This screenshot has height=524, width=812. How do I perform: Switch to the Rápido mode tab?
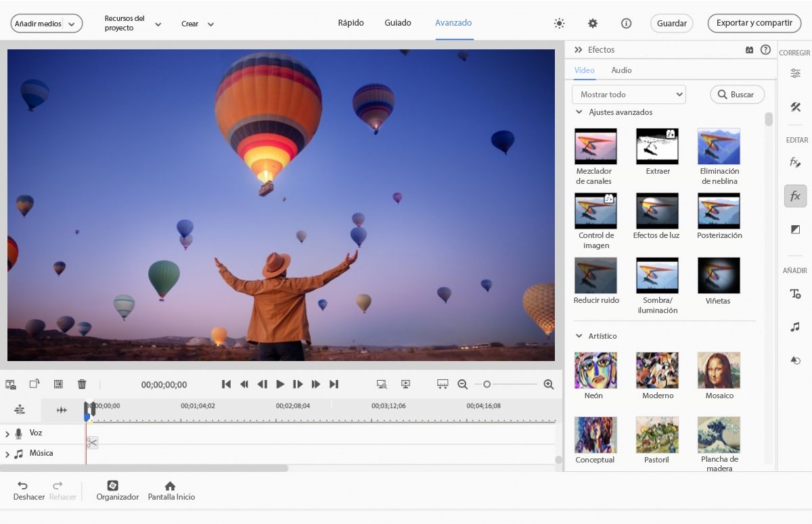point(351,23)
